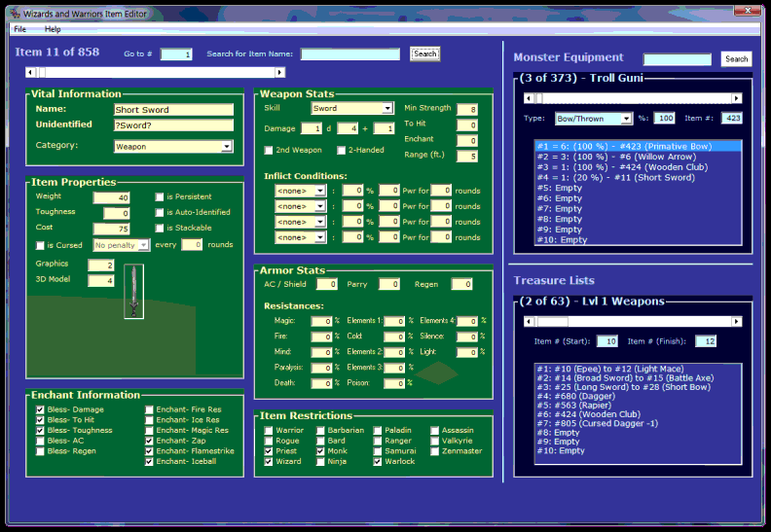Click the Name field Short Sword
The image size is (771, 532).
pyautogui.click(x=173, y=110)
